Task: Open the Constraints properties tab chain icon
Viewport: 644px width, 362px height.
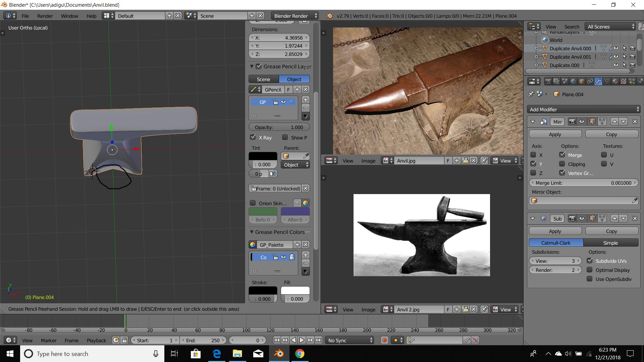Action: point(590,81)
